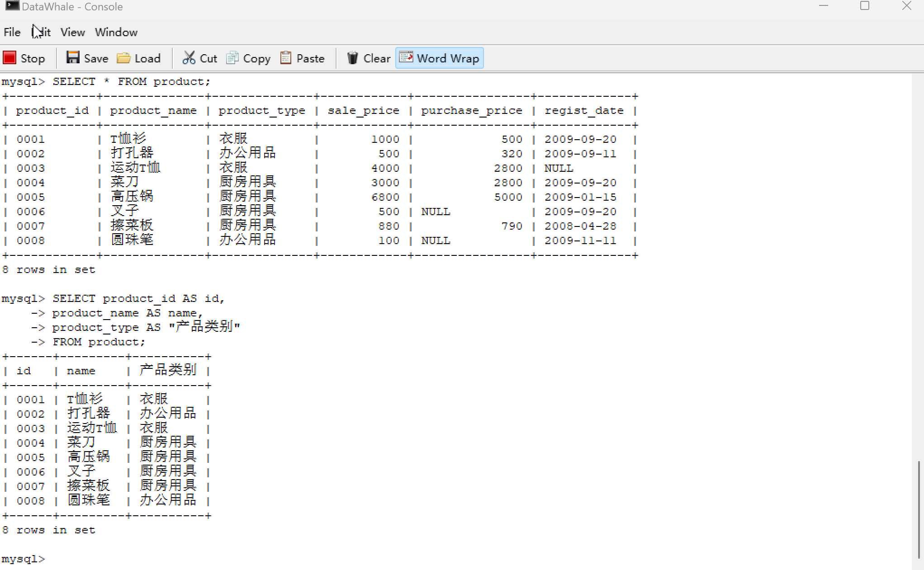Image resolution: width=924 pixels, height=570 pixels.
Task: Maximize the DataWhale Console window
Action: pyautogui.click(x=865, y=6)
